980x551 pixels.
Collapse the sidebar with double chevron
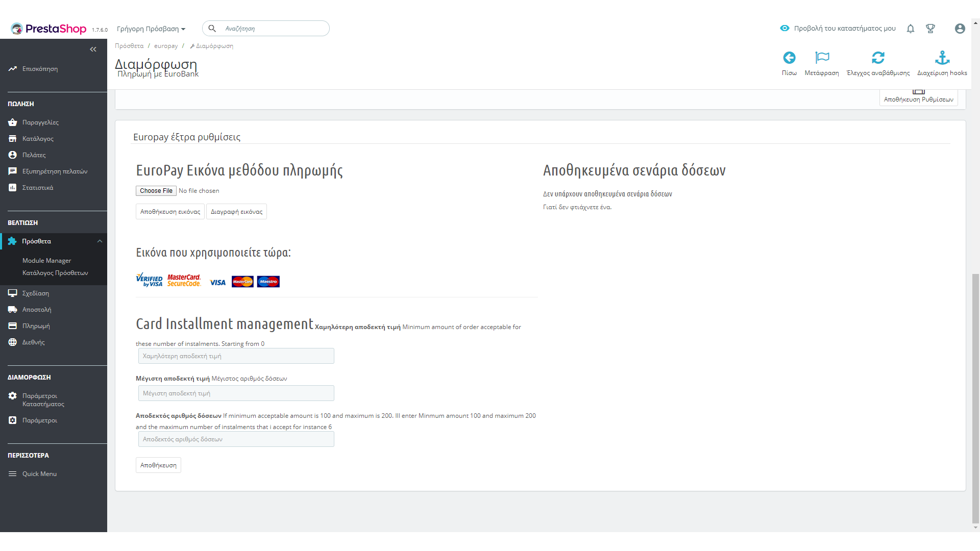tap(93, 49)
